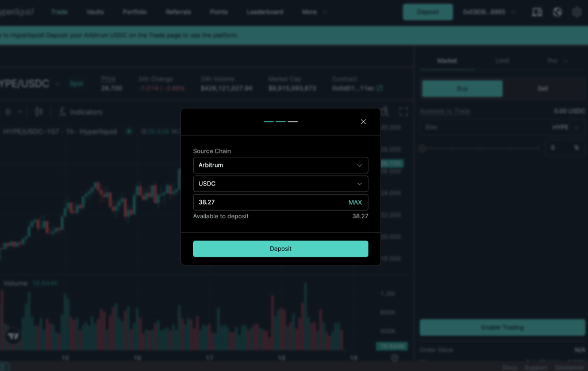588x371 pixels.
Task: Switch to the Sell side toggle
Action: pos(543,88)
